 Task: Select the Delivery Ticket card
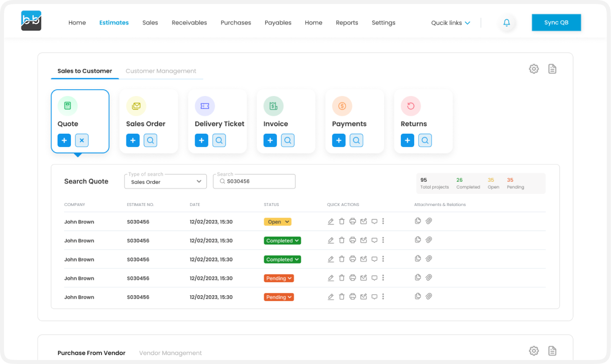pos(217,121)
